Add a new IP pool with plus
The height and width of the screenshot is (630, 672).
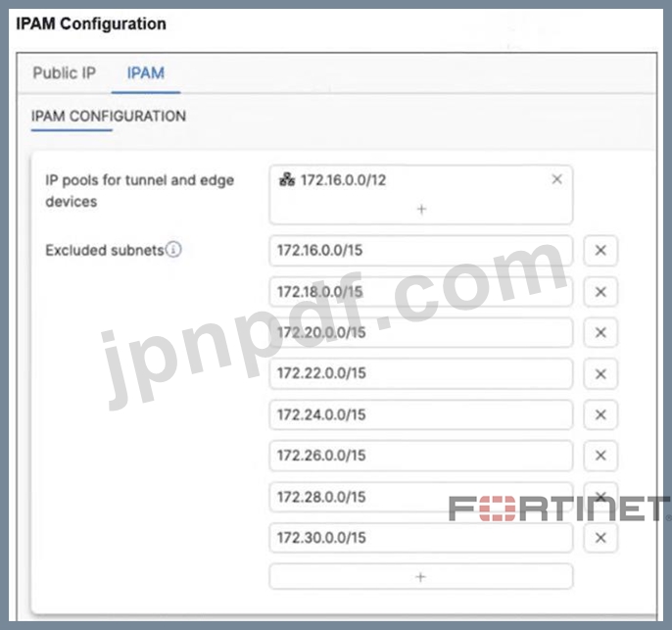tap(421, 209)
